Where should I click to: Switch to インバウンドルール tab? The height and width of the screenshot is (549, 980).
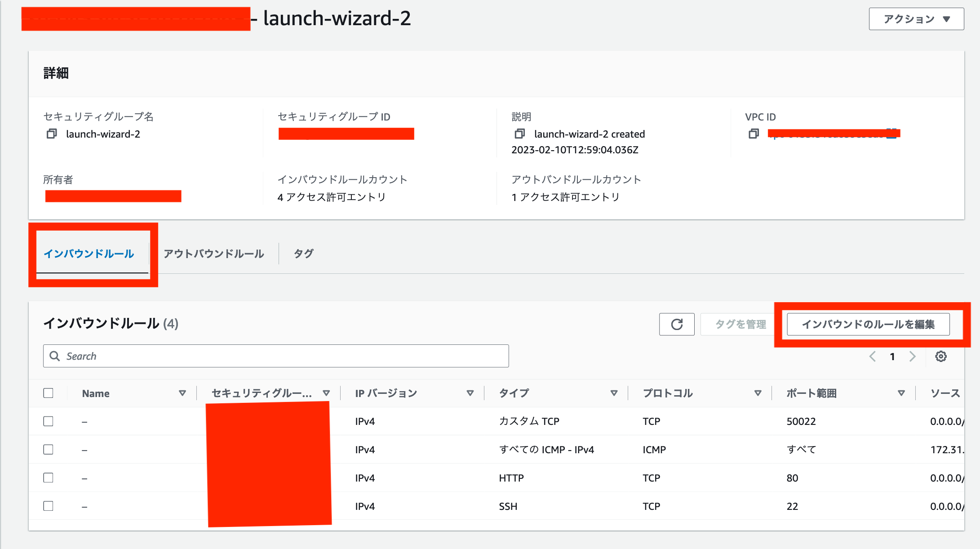pos(89,254)
